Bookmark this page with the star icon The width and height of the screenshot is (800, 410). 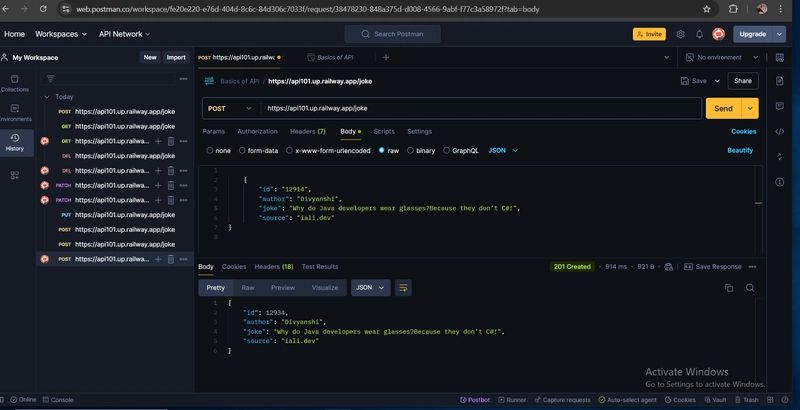[x=707, y=9]
